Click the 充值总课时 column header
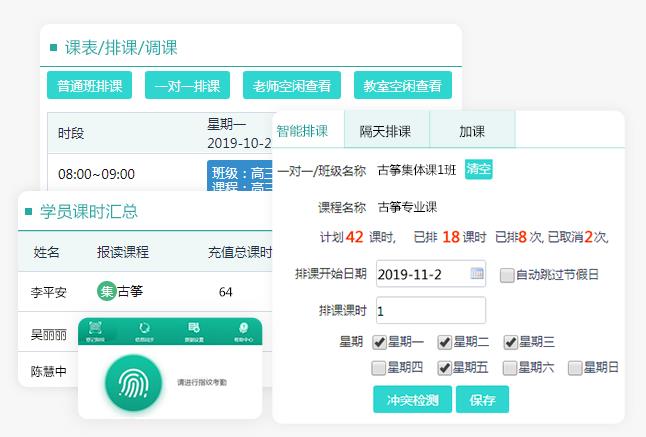Viewport: 646px width, 437px height. tap(240, 252)
